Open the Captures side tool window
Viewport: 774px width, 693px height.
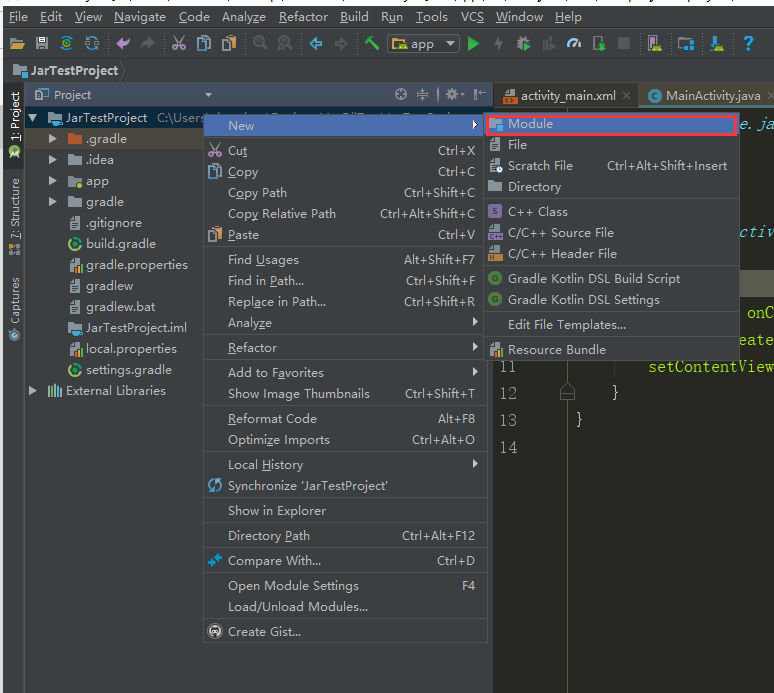[15, 308]
